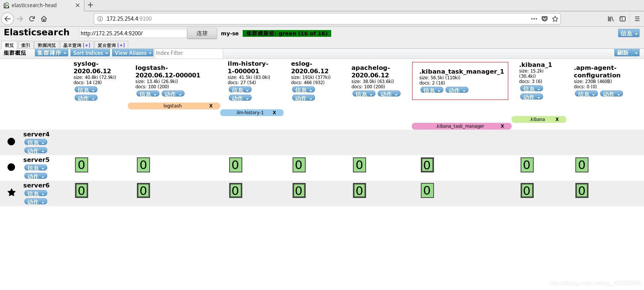Show the library bookmarks icon
This screenshot has height=290, width=644.
(x=611, y=19)
